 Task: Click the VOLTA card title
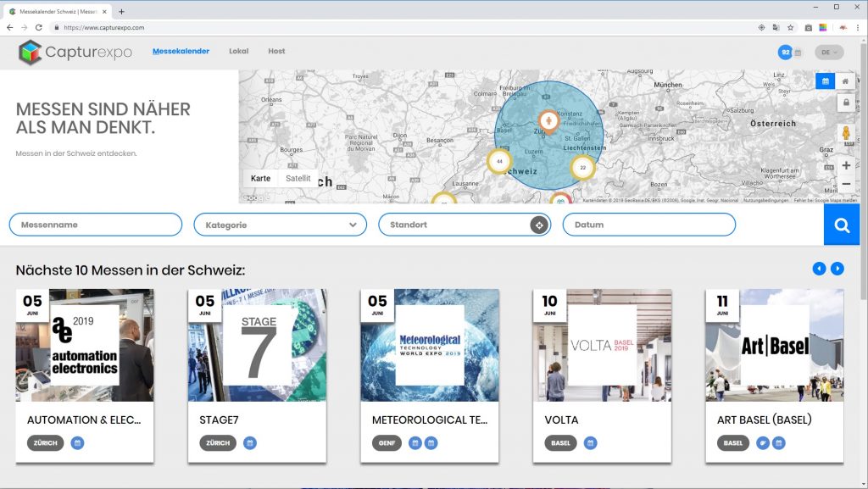pos(561,420)
